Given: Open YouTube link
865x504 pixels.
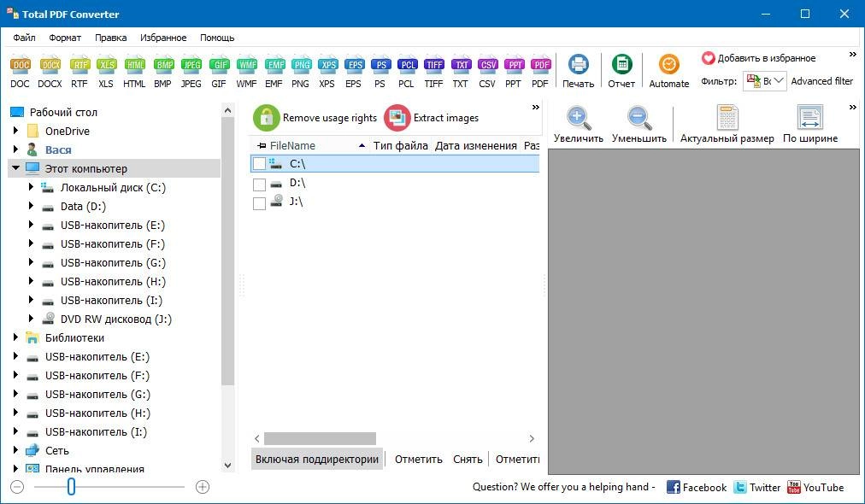Looking at the screenshot, I should [815, 488].
